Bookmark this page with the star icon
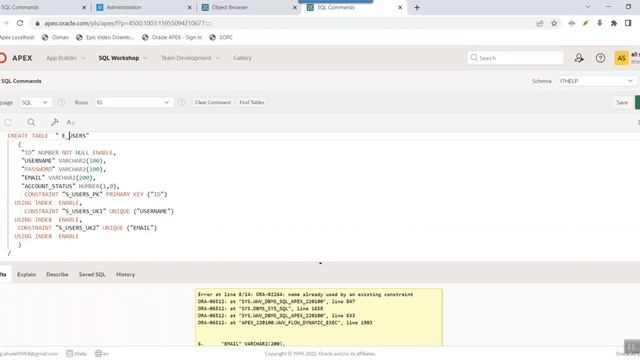This screenshot has height=360, width=640. pyautogui.click(x=554, y=23)
